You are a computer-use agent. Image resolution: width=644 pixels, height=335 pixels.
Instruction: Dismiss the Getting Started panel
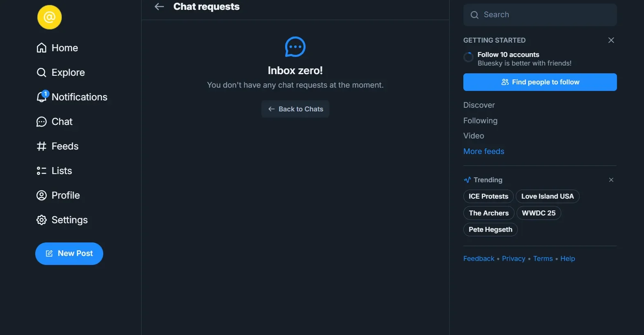pyautogui.click(x=611, y=40)
